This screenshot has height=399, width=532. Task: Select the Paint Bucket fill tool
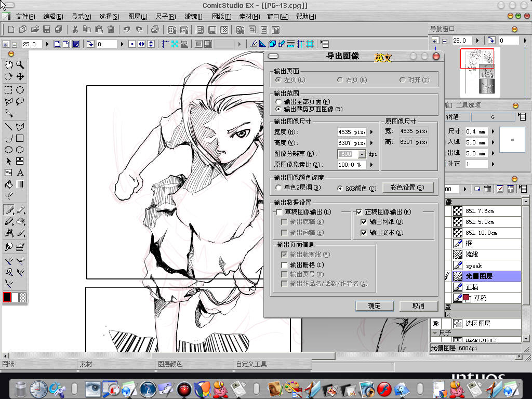(x=8, y=184)
